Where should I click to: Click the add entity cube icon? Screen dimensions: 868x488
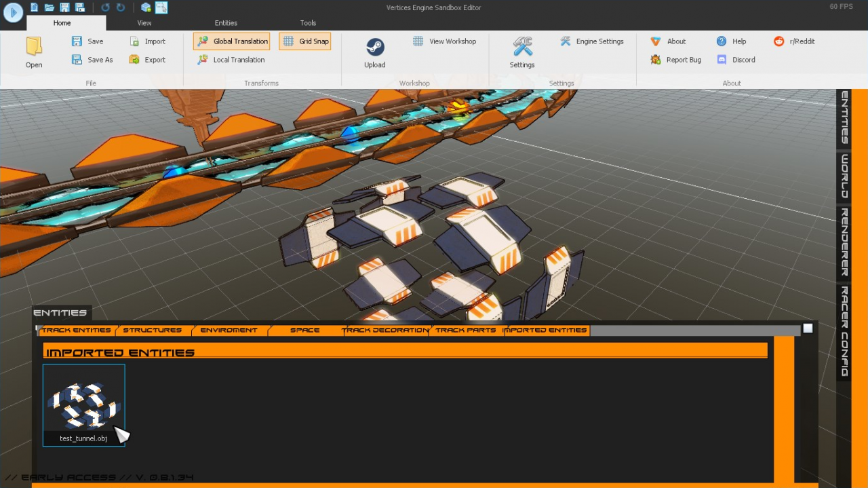(x=146, y=7)
